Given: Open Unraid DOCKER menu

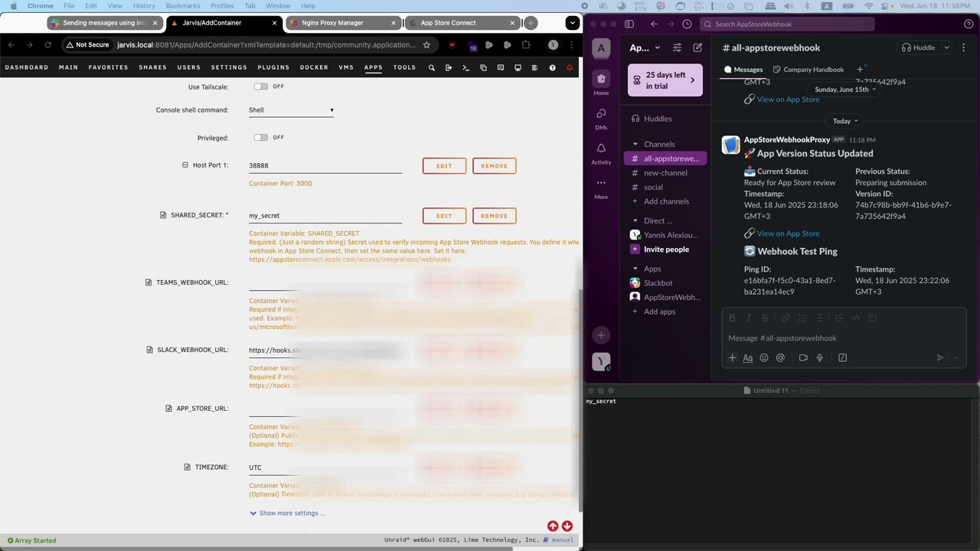Looking at the screenshot, I should [x=314, y=67].
